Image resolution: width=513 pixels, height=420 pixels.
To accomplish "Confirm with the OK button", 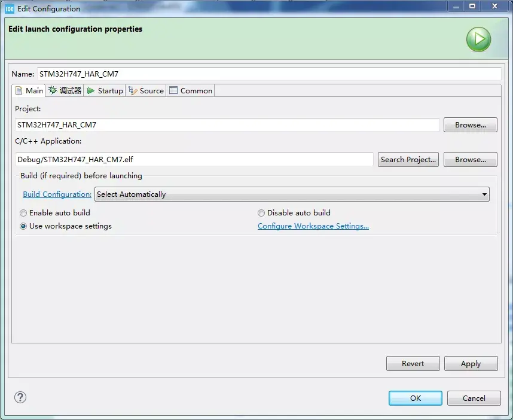I will [x=416, y=398].
